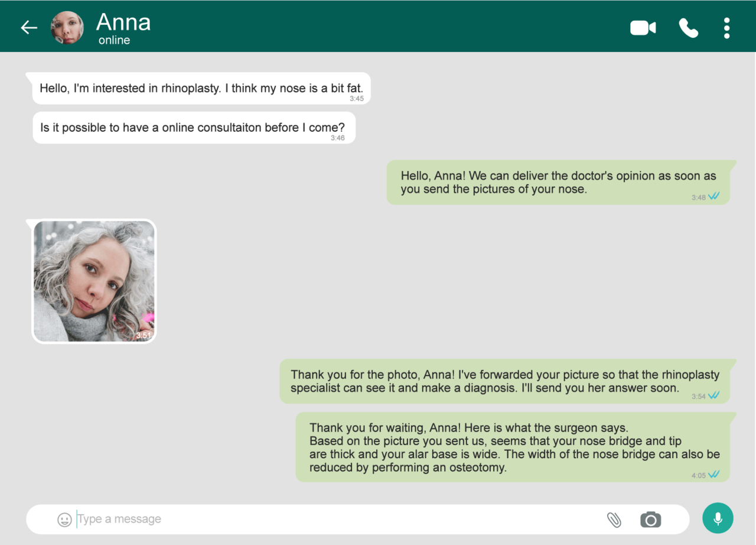Select the online consultation question message
The width and height of the screenshot is (756, 545).
click(x=194, y=128)
